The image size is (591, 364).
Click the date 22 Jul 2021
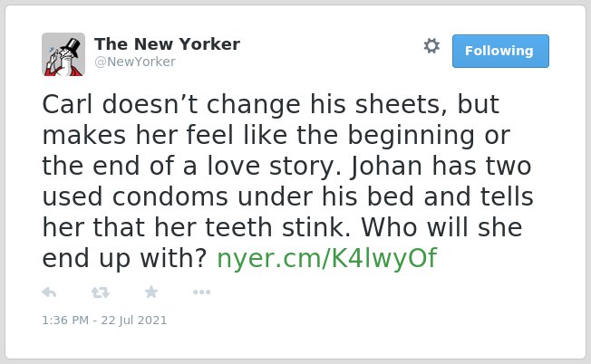134,321
